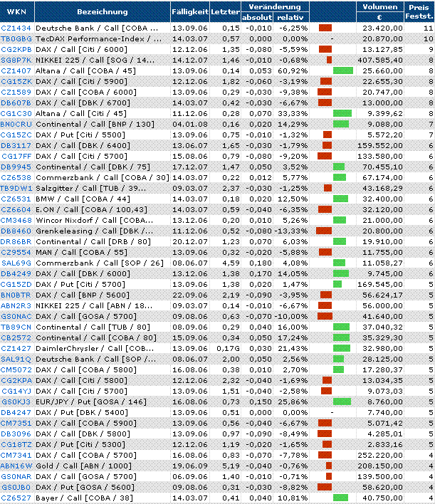Select the TB9DW1 WKN link

[x=16, y=189]
